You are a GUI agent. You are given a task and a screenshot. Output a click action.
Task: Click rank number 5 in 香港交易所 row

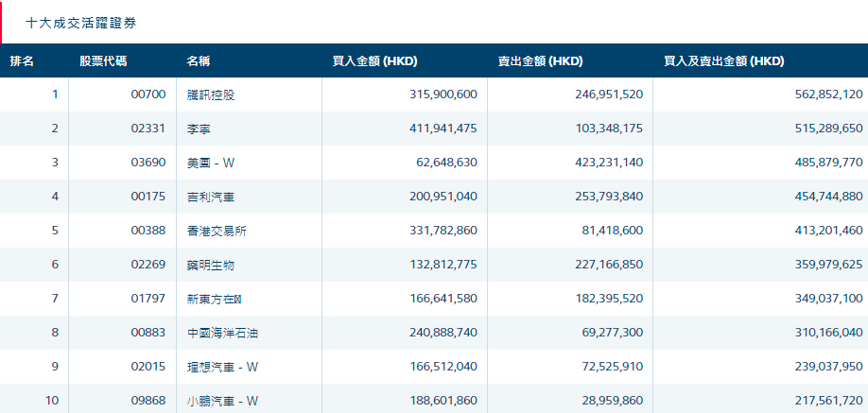click(55, 231)
